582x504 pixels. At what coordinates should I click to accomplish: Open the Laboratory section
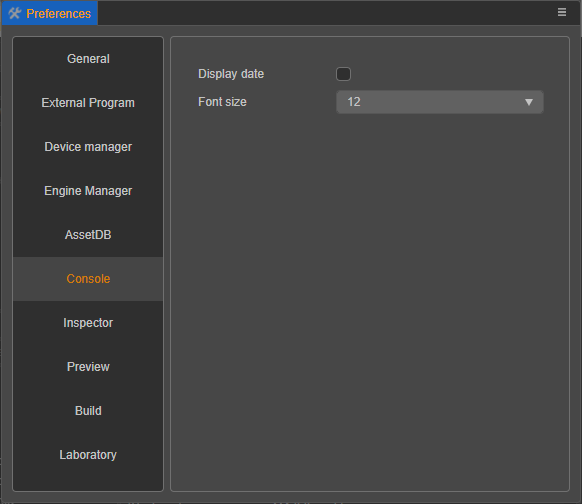88,455
